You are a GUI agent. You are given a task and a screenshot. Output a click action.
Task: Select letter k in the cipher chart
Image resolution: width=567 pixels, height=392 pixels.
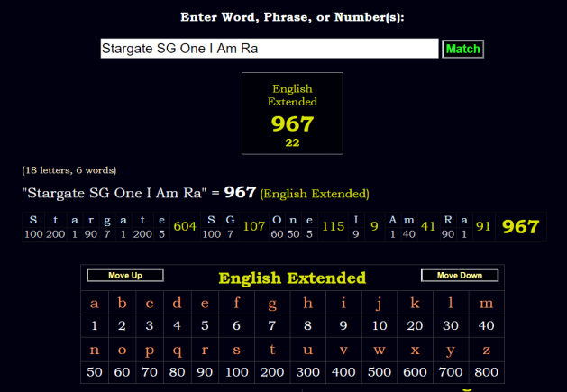coord(415,303)
